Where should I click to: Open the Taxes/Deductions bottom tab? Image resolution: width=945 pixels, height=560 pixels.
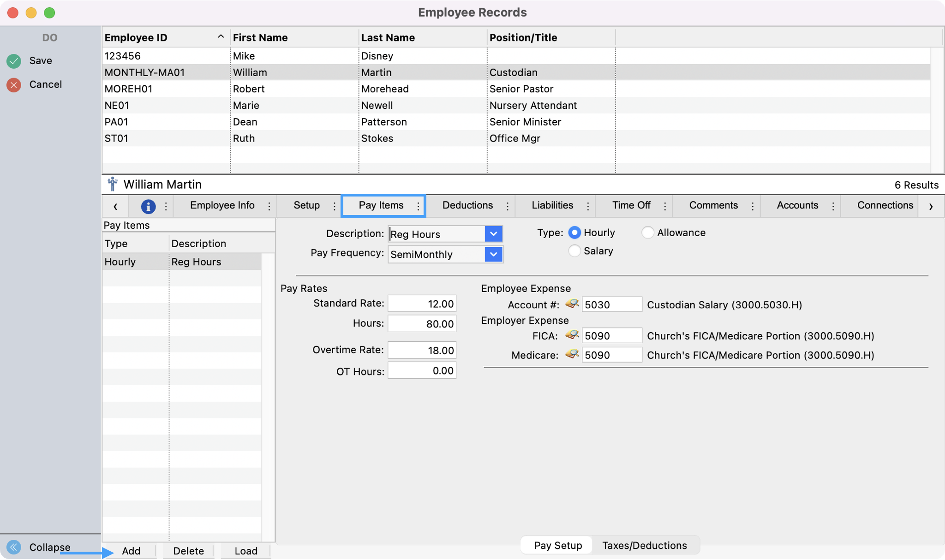(644, 545)
